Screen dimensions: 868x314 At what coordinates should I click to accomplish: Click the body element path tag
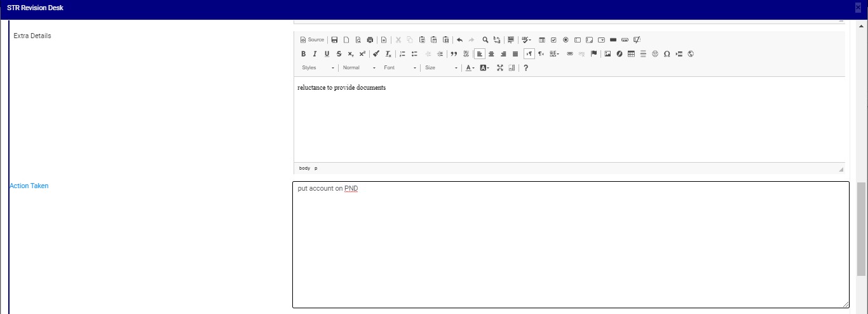(x=304, y=168)
